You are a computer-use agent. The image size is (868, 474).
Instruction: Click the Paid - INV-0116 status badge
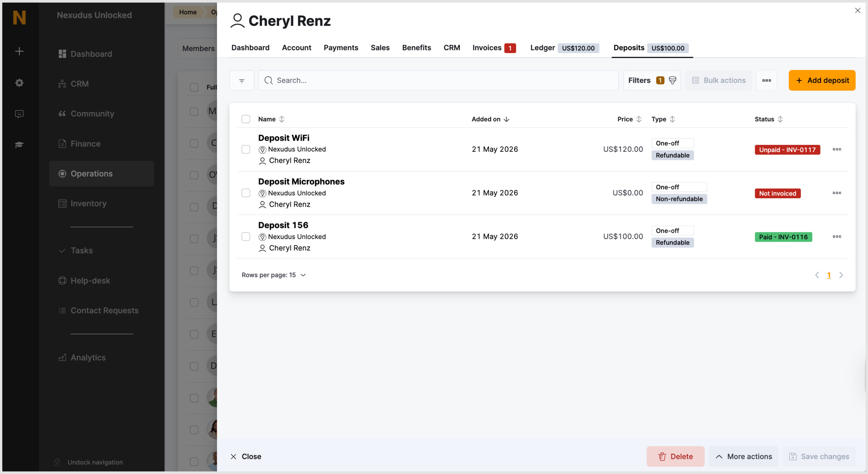783,237
